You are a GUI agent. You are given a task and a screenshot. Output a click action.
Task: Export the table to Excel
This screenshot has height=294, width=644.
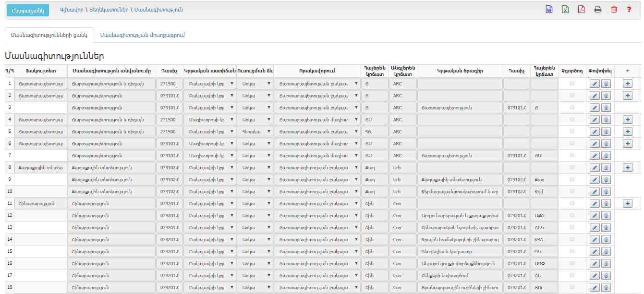[565, 10]
